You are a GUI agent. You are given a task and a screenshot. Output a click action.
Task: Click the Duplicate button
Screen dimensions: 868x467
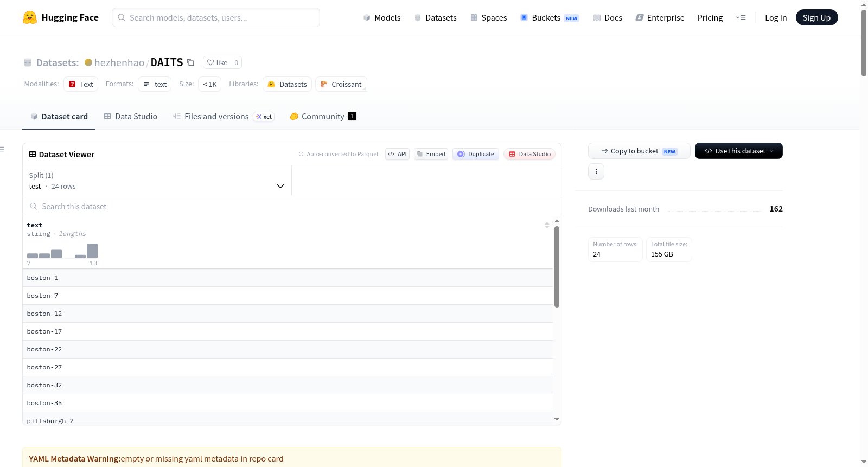(476, 154)
